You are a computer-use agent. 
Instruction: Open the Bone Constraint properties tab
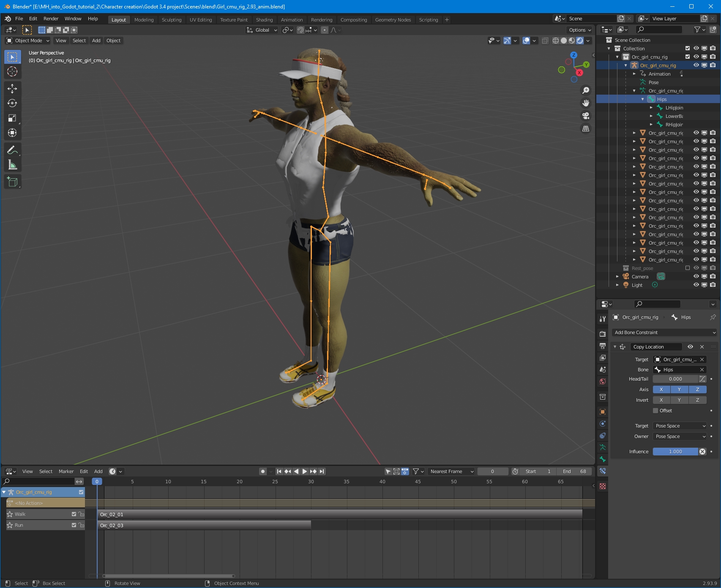coord(603,471)
